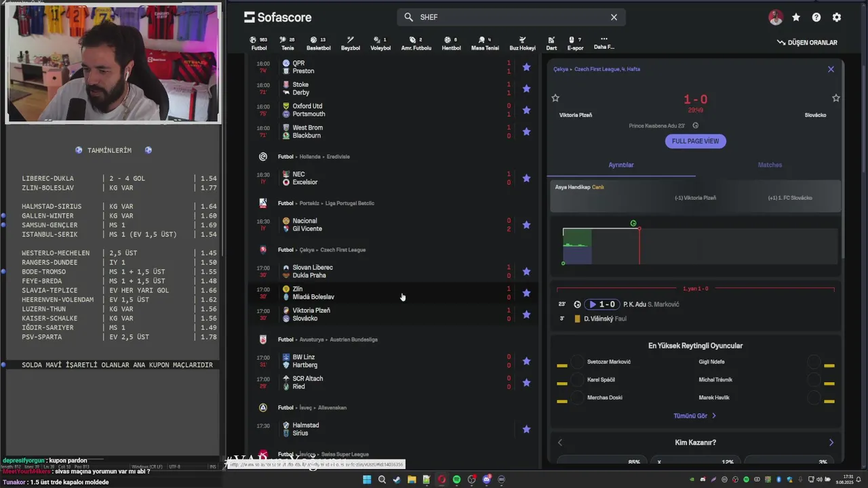Open the settings gear icon
The width and height of the screenshot is (868, 488).
[837, 18]
